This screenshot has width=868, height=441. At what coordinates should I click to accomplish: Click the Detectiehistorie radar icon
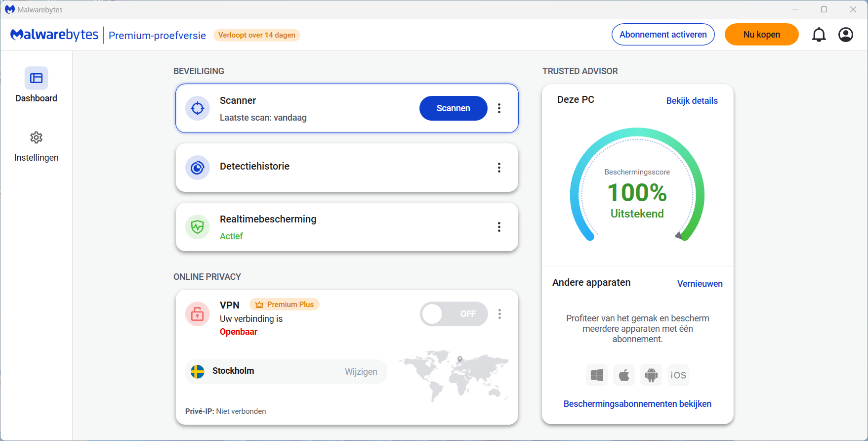[x=198, y=168]
